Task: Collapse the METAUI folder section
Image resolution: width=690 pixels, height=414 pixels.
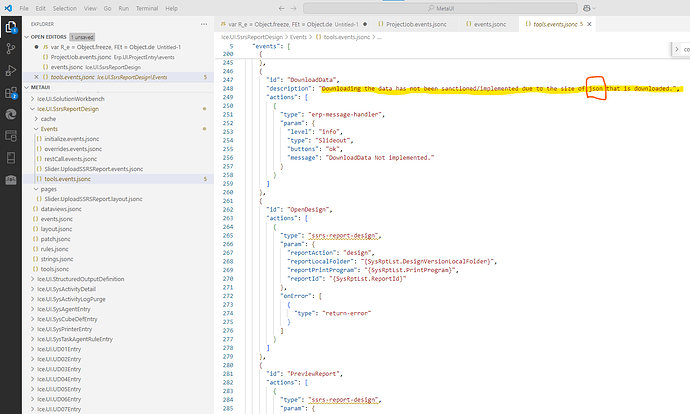Action: [27, 88]
